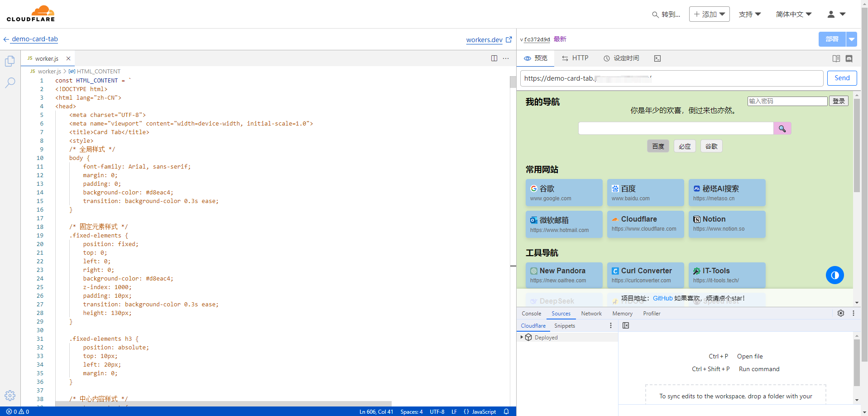868x416 pixels.
Task: Open the 百度 www.baidu.com card
Action: 646,193
